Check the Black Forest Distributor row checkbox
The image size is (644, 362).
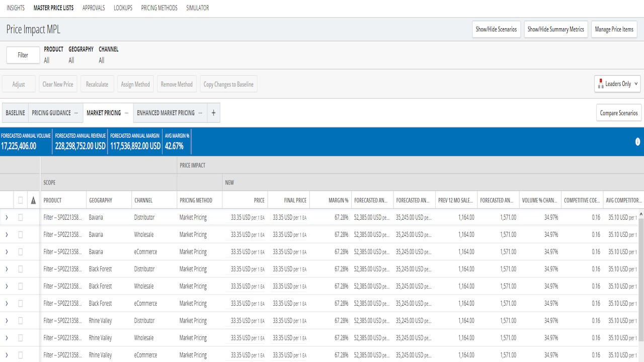click(21, 269)
